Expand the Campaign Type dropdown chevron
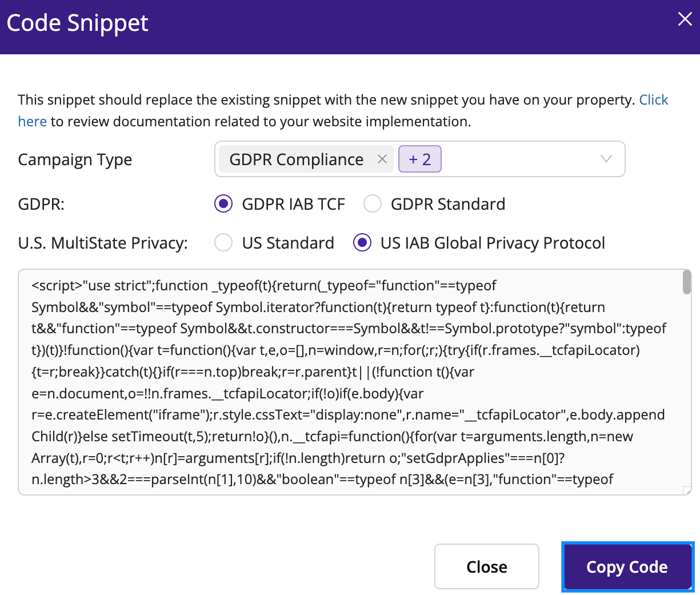This screenshot has height=595, width=700. [x=606, y=159]
